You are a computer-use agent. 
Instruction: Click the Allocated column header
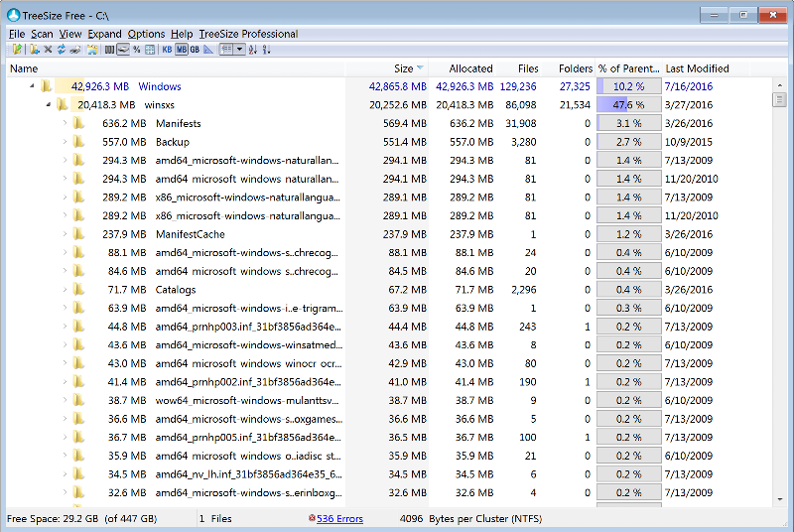(x=463, y=68)
